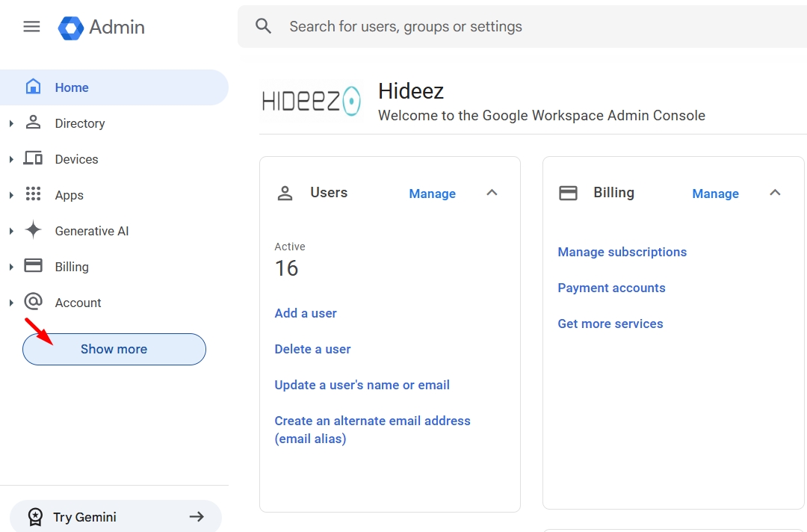807x532 pixels.
Task: Expand the Devices tree arrow
Action: pyautogui.click(x=11, y=159)
